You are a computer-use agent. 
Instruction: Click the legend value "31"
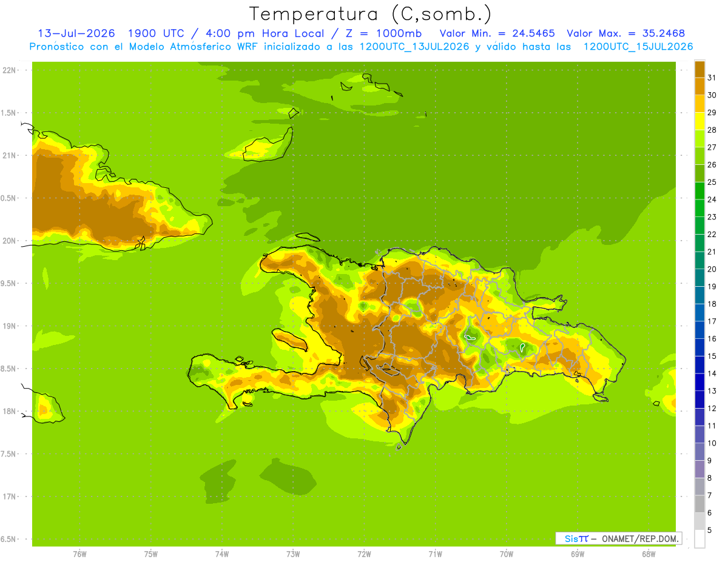712,78
